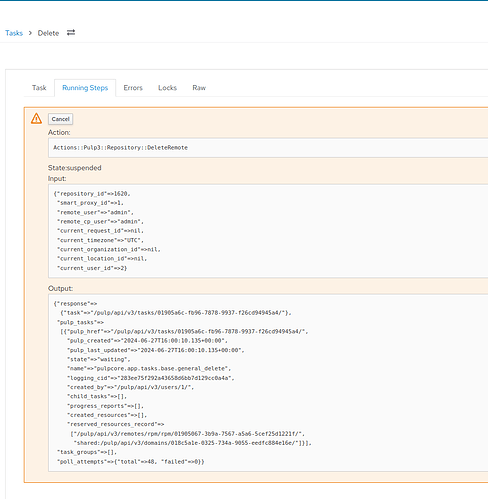
Task: Click the Action: label
Action: click(x=59, y=132)
